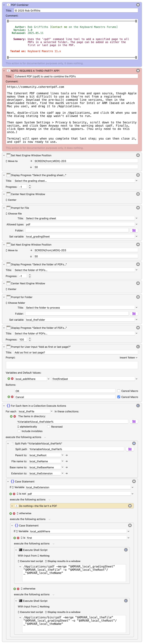Remove the local_addWhere variable row
Viewport: 144px width, 644px height.
(12, 379)
